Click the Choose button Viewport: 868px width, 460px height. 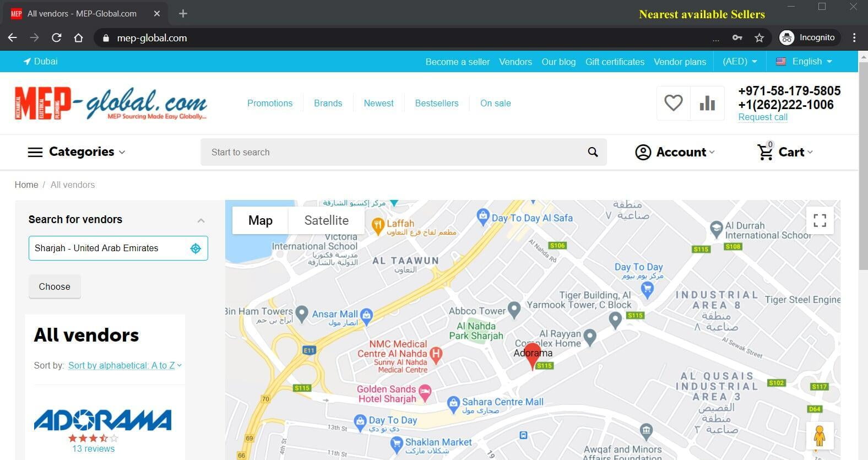point(55,286)
